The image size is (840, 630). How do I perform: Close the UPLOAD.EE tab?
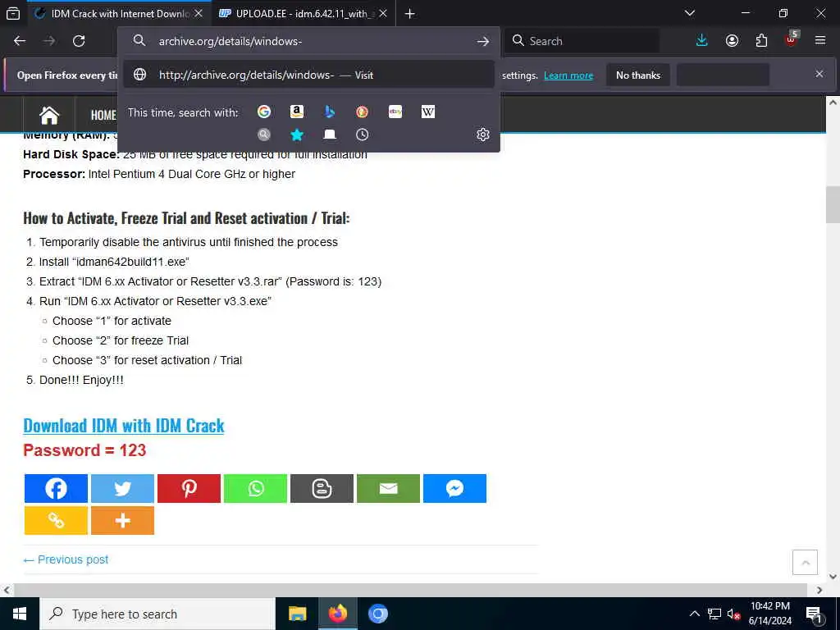point(383,14)
